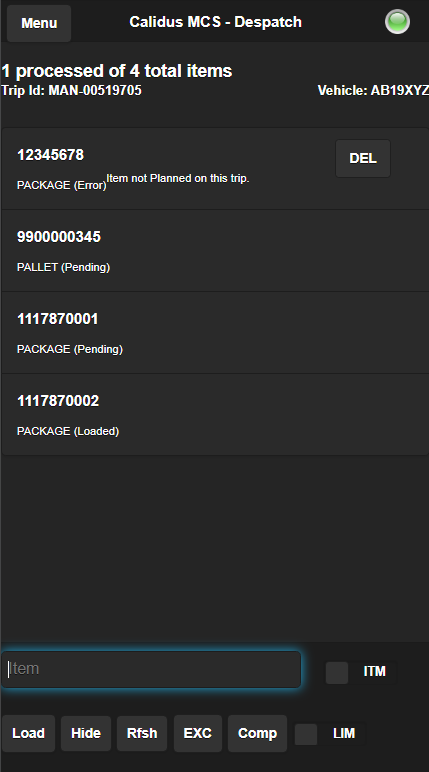429x772 pixels.
Task: Toggle the ITM checkbox
Action: pyautogui.click(x=337, y=673)
